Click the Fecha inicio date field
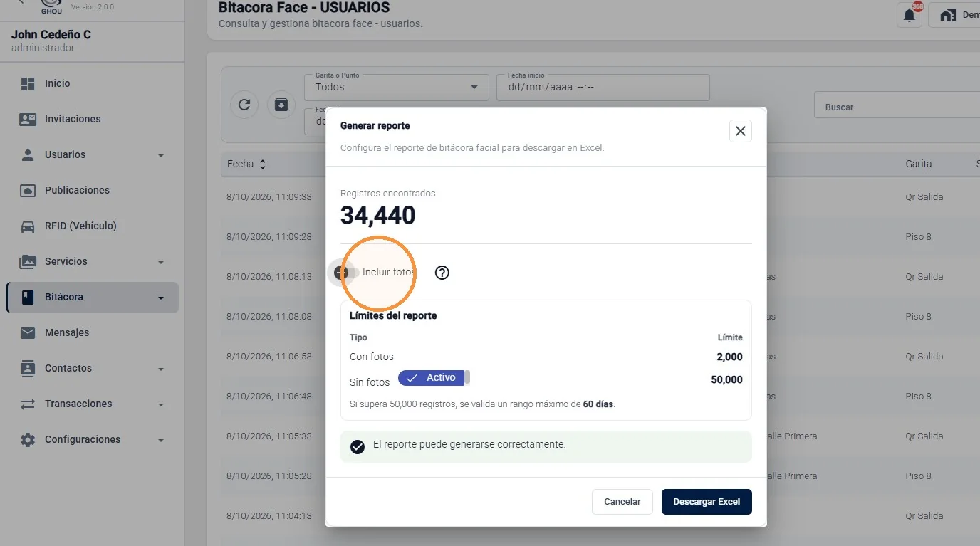This screenshot has height=546, width=980. point(603,88)
